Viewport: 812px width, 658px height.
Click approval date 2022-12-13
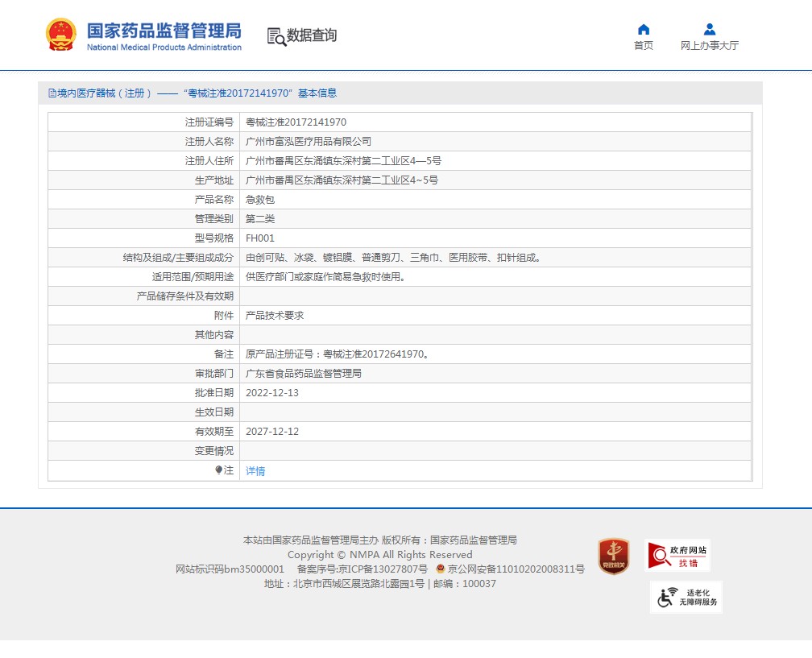click(272, 393)
